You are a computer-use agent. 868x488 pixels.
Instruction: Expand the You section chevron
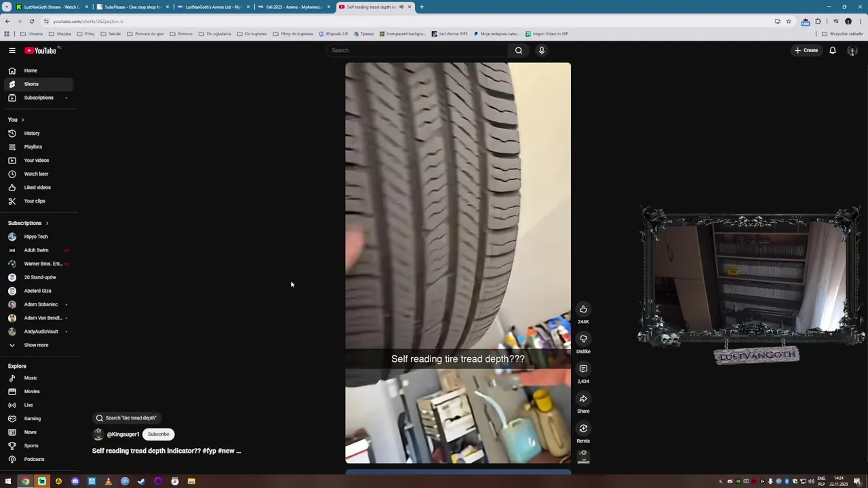(x=22, y=120)
